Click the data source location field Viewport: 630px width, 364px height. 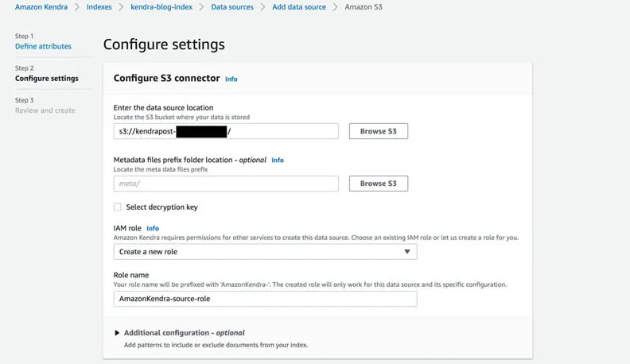tap(226, 131)
